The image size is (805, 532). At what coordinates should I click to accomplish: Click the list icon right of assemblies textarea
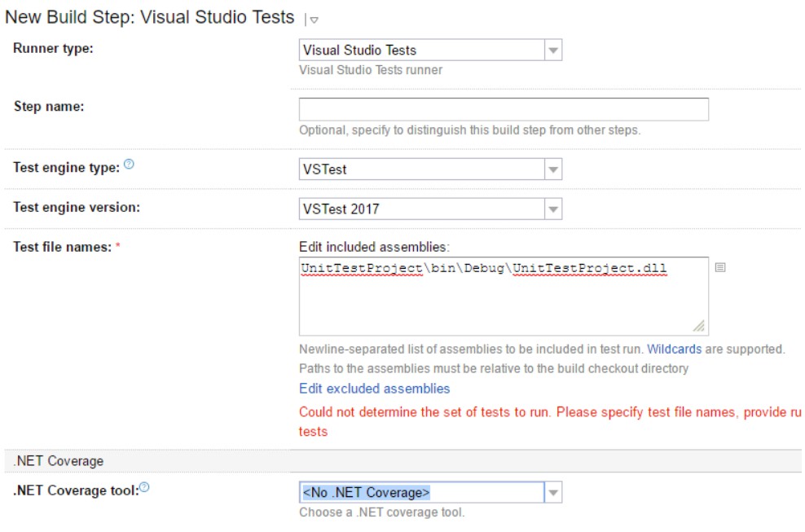(x=720, y=267)
